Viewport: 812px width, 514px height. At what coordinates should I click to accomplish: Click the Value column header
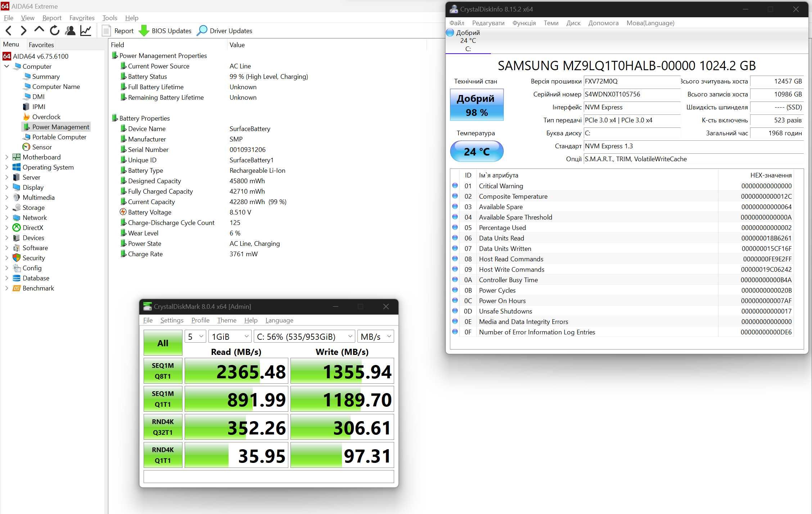click(327, 45)
